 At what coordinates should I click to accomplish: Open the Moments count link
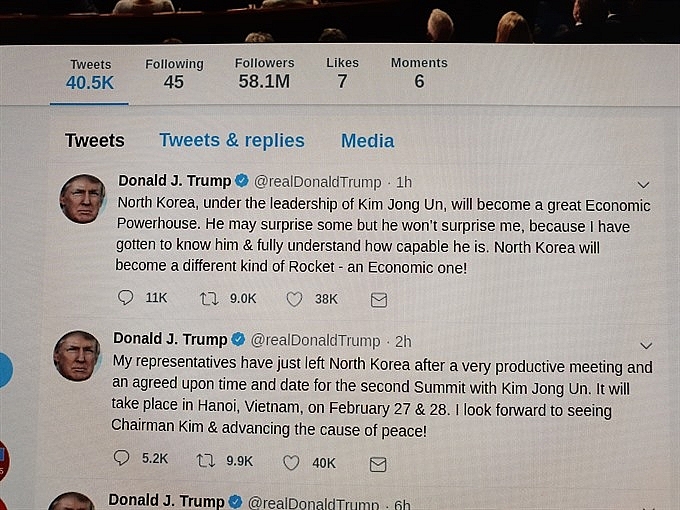pyautogui.click(x=419, y=73)
